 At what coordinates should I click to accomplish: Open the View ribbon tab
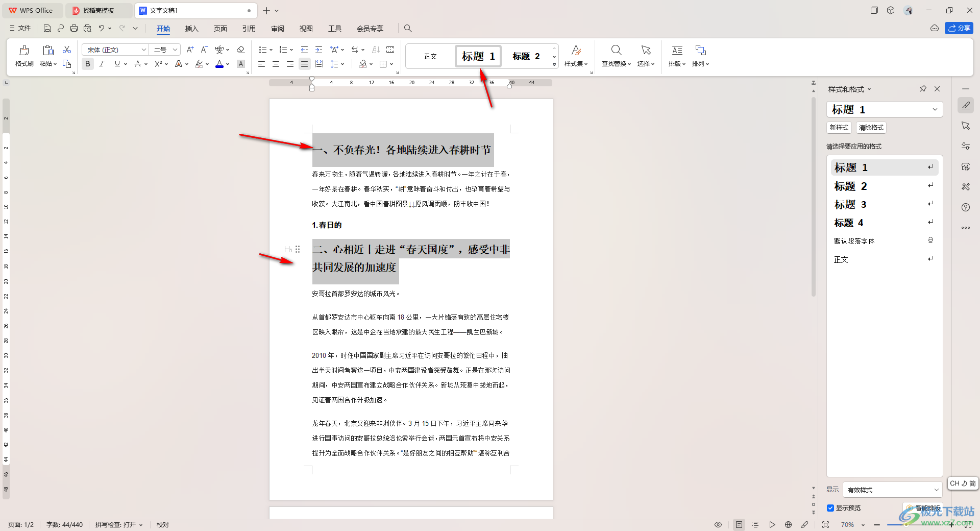pos(306,29)
